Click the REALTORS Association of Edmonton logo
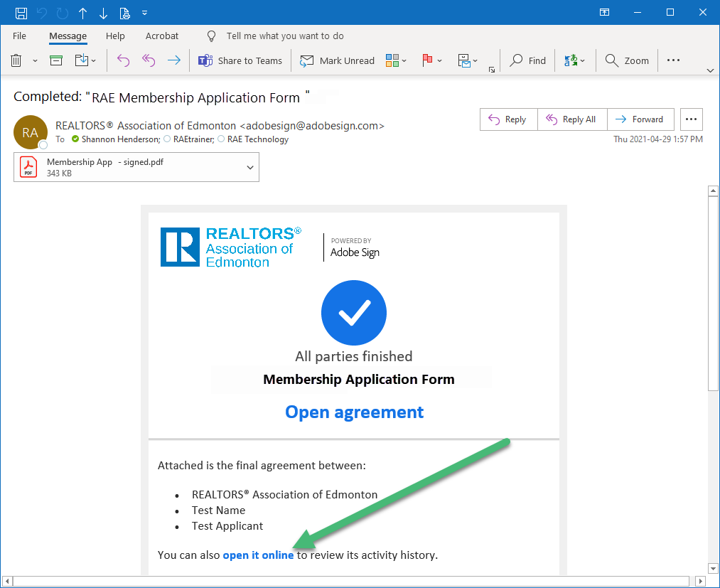The width and height of the screenshot is (720, 588). click(231, 247)
